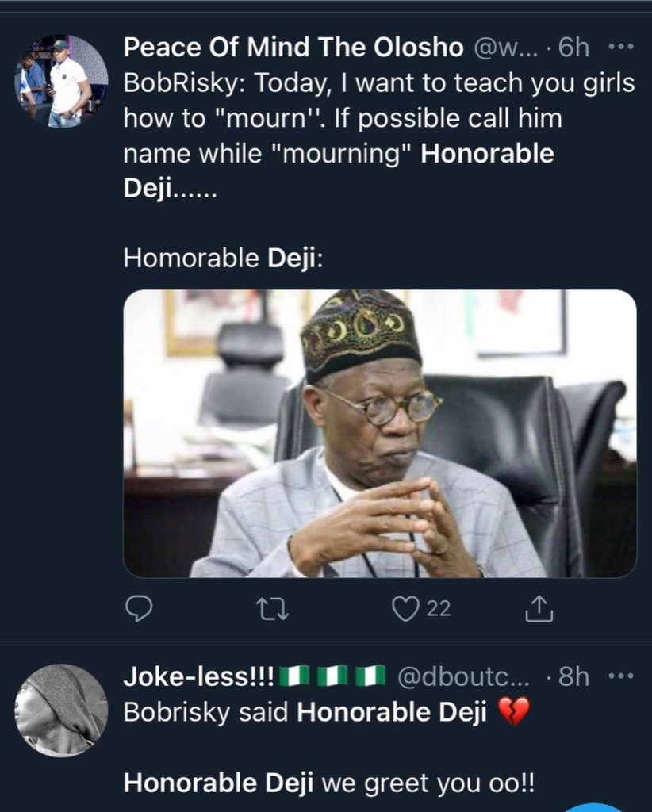Image resolution: width=652 pixels, height=812 pixels.
Task: Open more options on the 6h tweet
Action: click(x=621, y=47)
